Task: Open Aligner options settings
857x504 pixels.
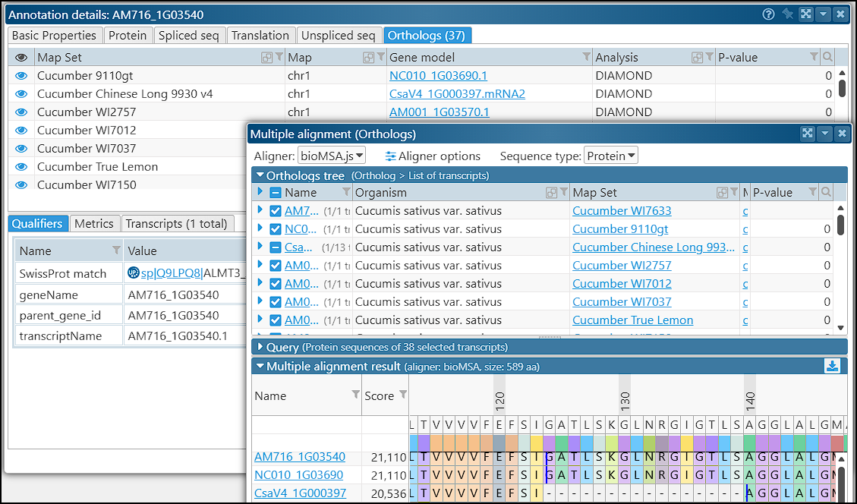Action: click(x=433, y=156)
